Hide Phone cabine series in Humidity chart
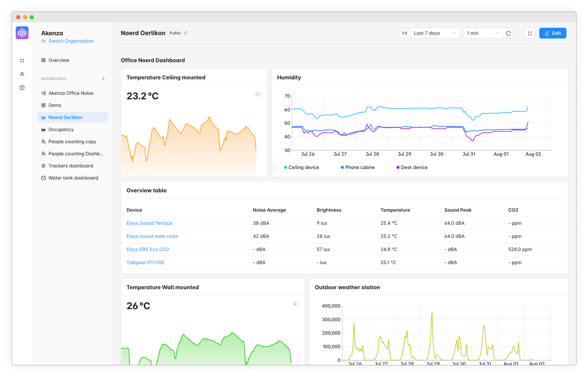588x377 pixels. pos(358,167)
